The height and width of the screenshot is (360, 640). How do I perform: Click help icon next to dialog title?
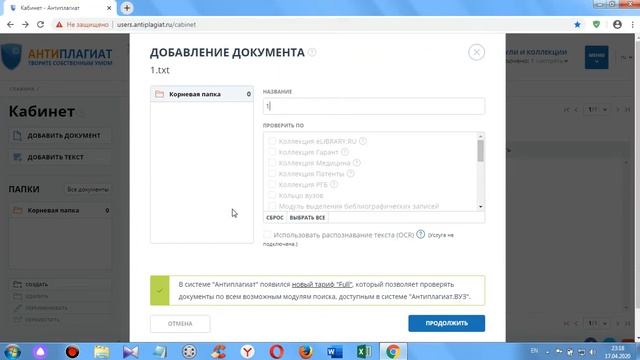pos(312,52)
